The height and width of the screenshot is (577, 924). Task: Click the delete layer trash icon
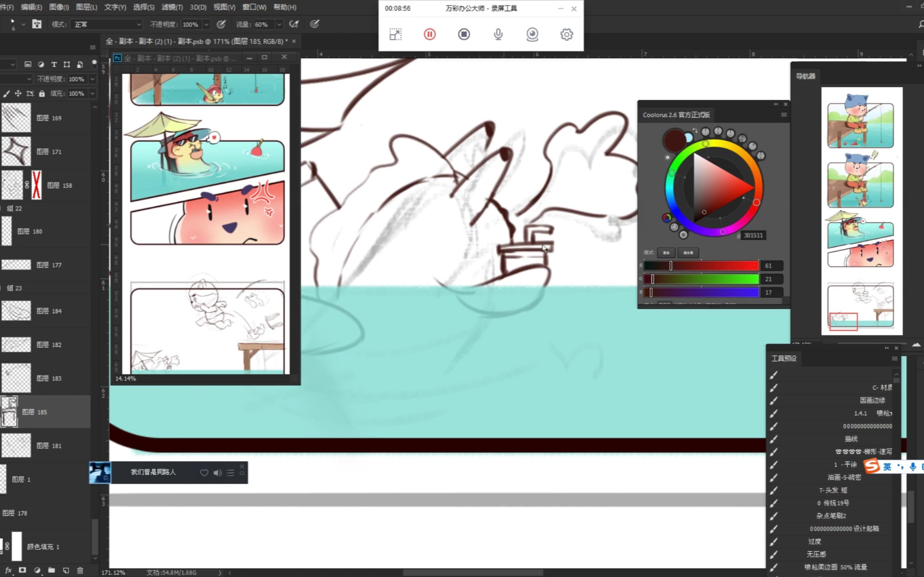click(80, 570)
